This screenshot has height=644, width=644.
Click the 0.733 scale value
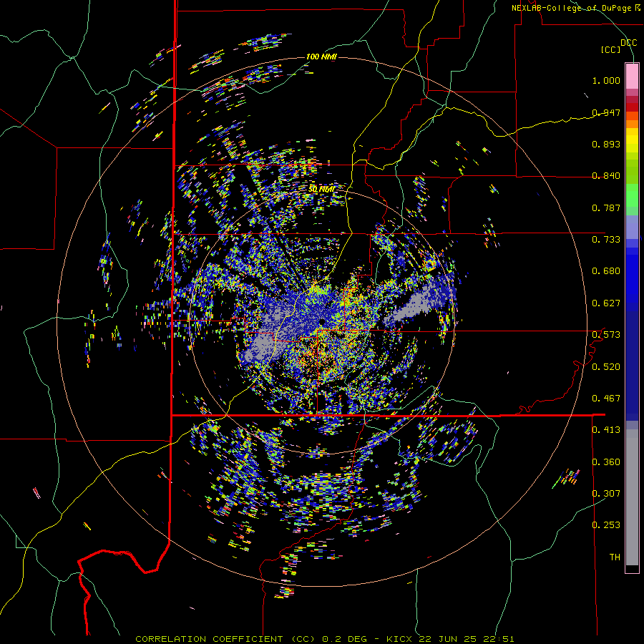point(606,240)
